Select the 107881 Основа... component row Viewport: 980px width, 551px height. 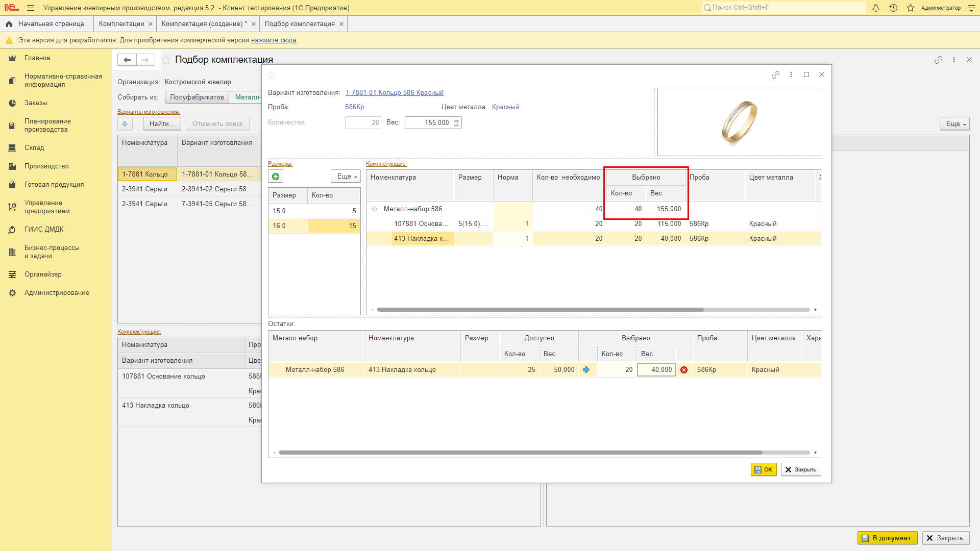tap(593, 224)
